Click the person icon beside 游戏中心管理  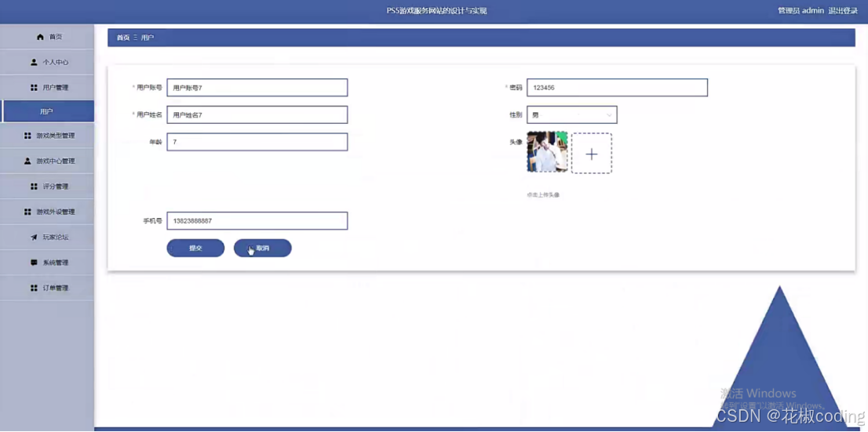(x=27, y=161)
